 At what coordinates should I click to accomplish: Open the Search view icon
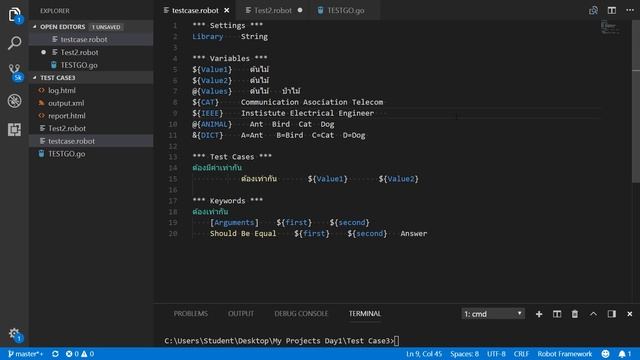coord(14,43)
